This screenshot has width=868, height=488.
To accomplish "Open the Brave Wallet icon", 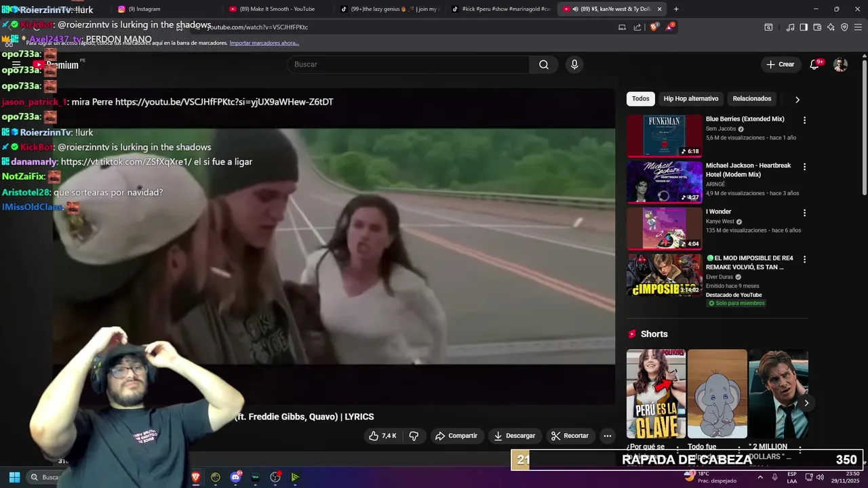I will click(x=817, y=27).
